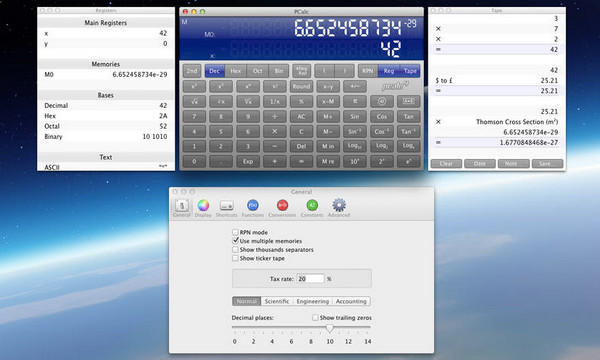The height and width of the screenshot is (360, 600).
Task: Click the percent key on the calculator
Action: point(301,101)
